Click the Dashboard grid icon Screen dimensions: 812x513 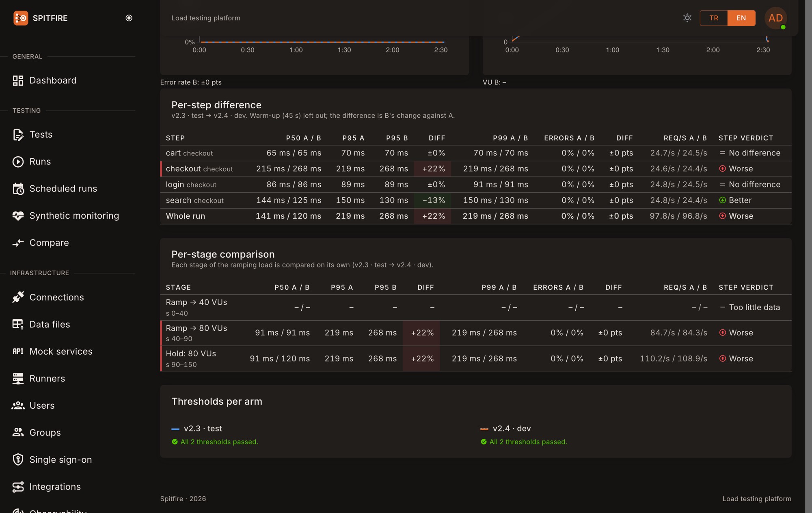(x=18, y=80)
